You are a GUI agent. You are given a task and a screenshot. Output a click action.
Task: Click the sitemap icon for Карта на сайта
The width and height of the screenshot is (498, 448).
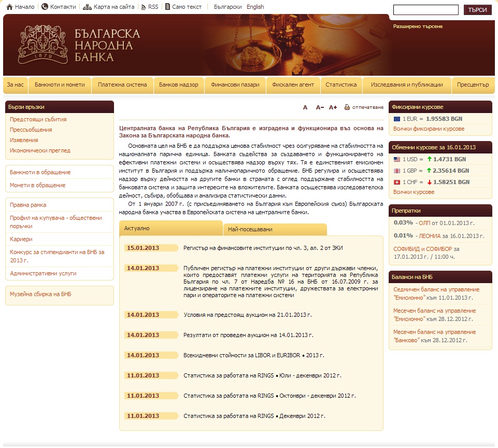point(87,7)
